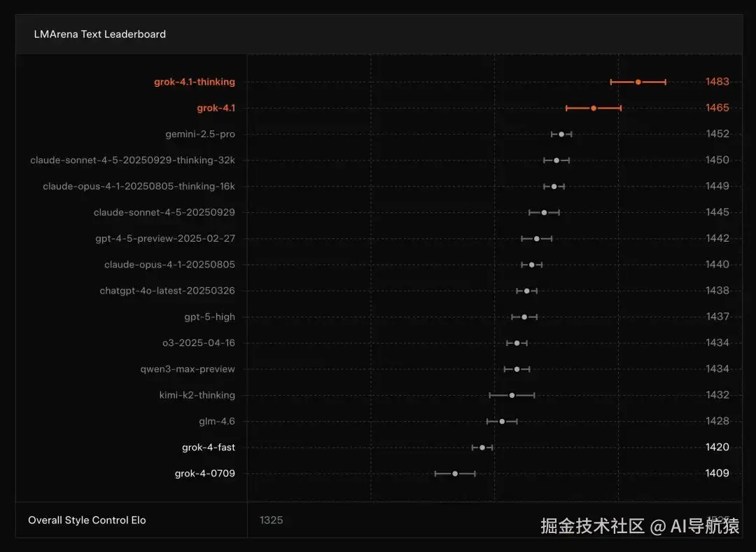Click the grok-4.1 orange data point

tap(594, 108)
